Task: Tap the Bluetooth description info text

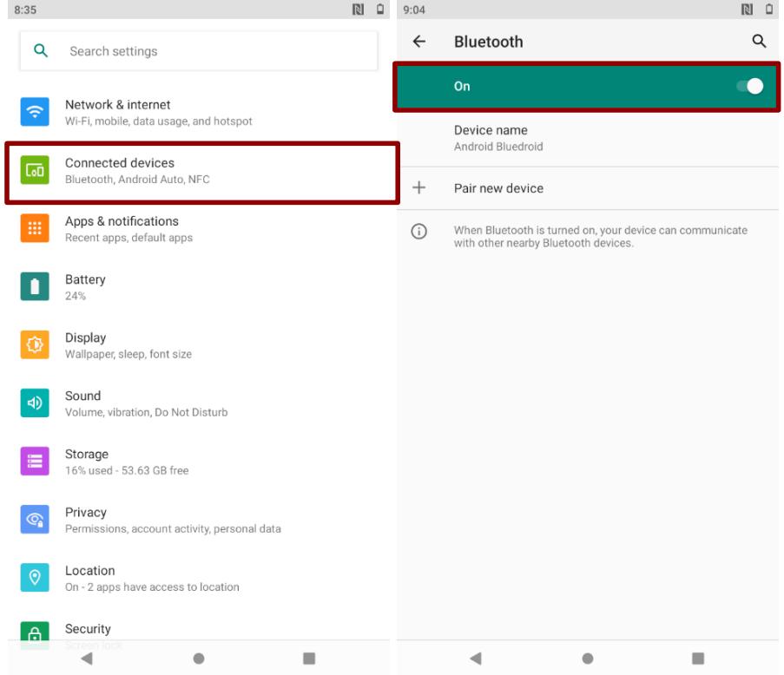Action: pos(601,236)
